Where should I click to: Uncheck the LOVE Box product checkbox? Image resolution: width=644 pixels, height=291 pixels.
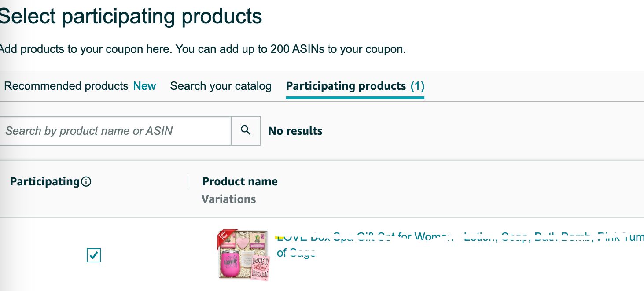[x=94, y=255]
